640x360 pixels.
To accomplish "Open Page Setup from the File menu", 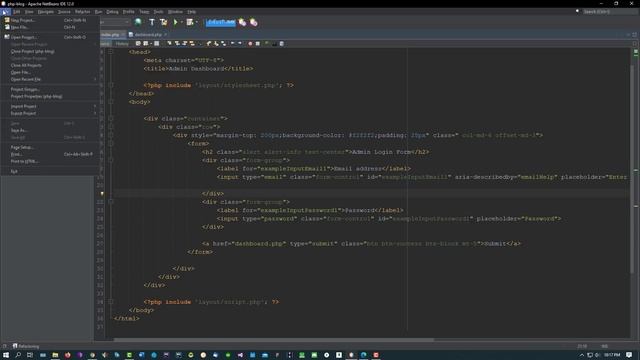I will pos(49,147).
